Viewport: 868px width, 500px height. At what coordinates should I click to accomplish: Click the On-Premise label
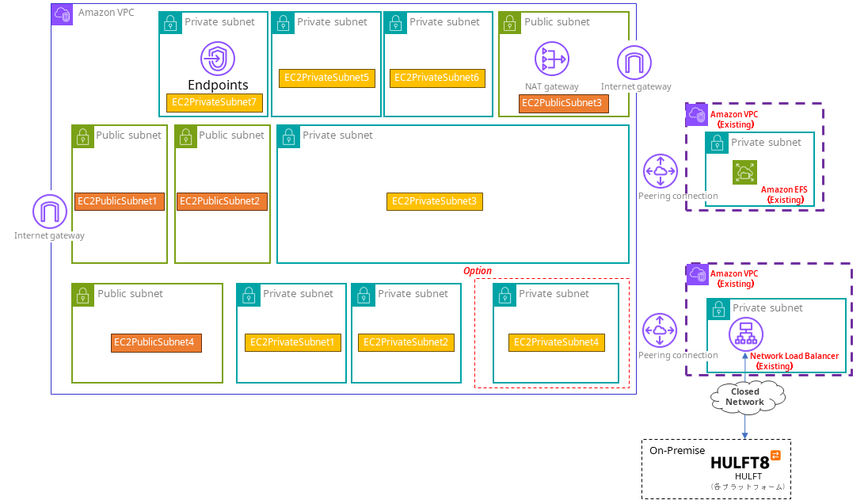point(677,451)
